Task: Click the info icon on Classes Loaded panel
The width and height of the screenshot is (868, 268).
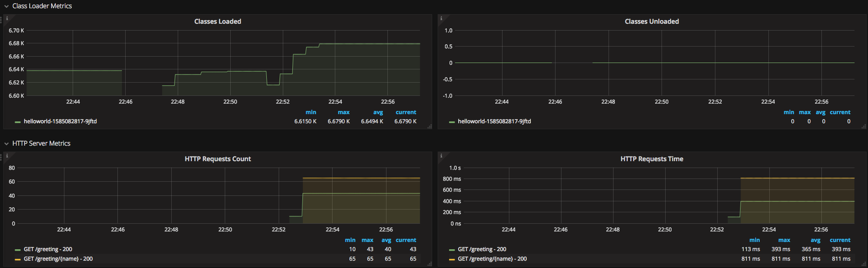Action: (x=7, y=18)
